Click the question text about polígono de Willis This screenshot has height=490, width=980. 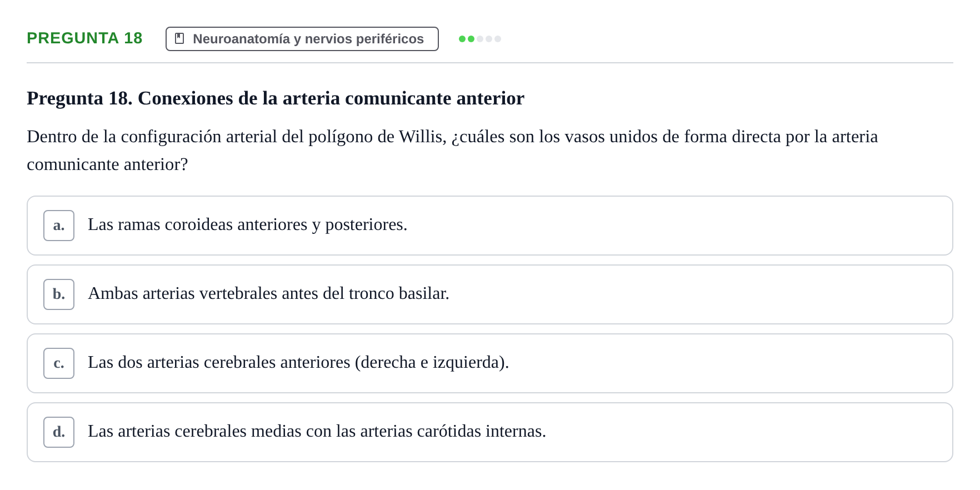click(x=452, y=150)
